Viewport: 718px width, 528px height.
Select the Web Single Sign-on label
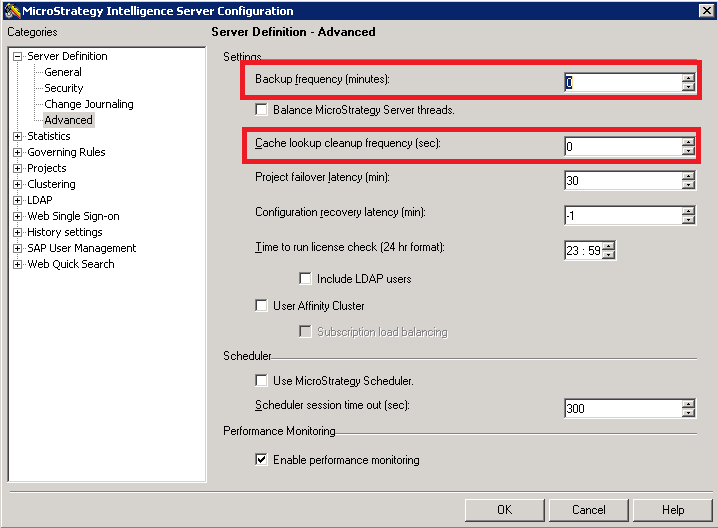(73, 217)
